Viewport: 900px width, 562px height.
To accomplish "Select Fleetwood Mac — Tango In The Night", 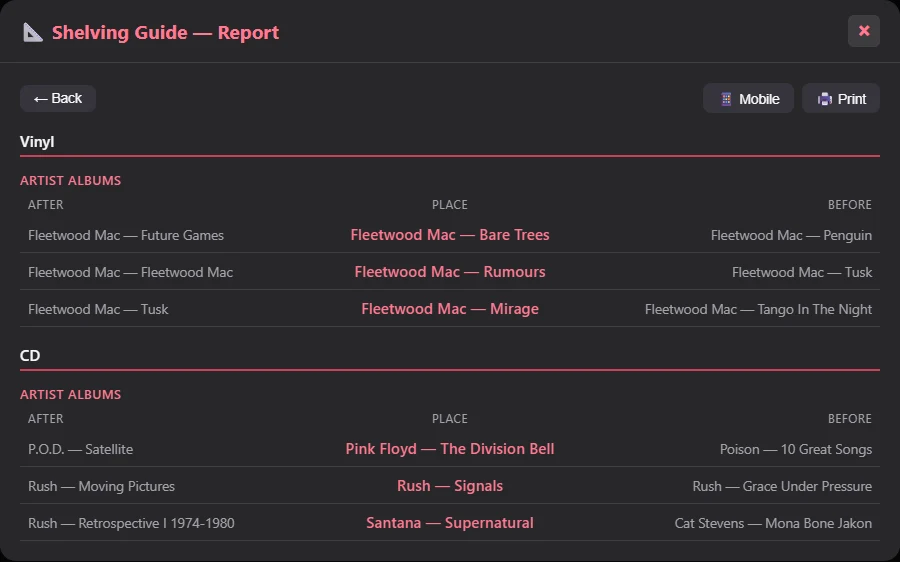I will [x=758, y=309].
